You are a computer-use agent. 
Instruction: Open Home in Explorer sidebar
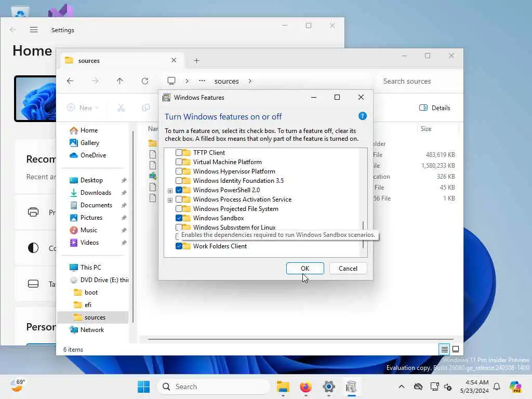[x=84, y=130]
